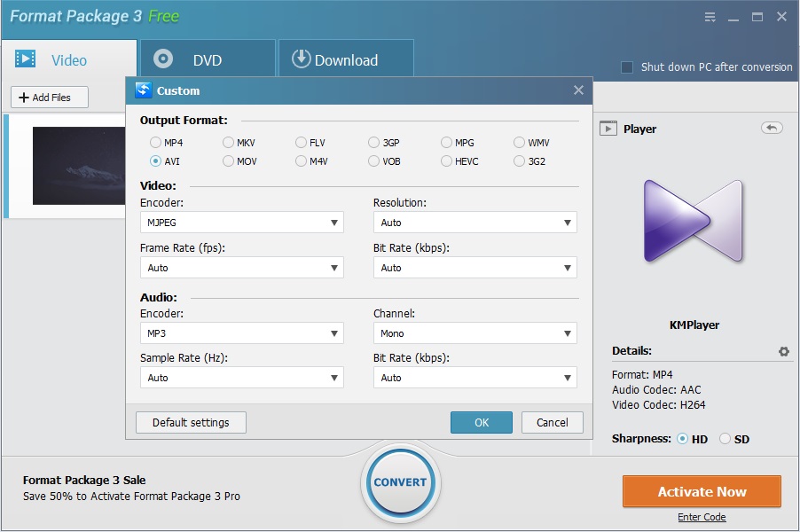
Task: Click the Format Package 3 Sale text
Action: click(84, 480)
